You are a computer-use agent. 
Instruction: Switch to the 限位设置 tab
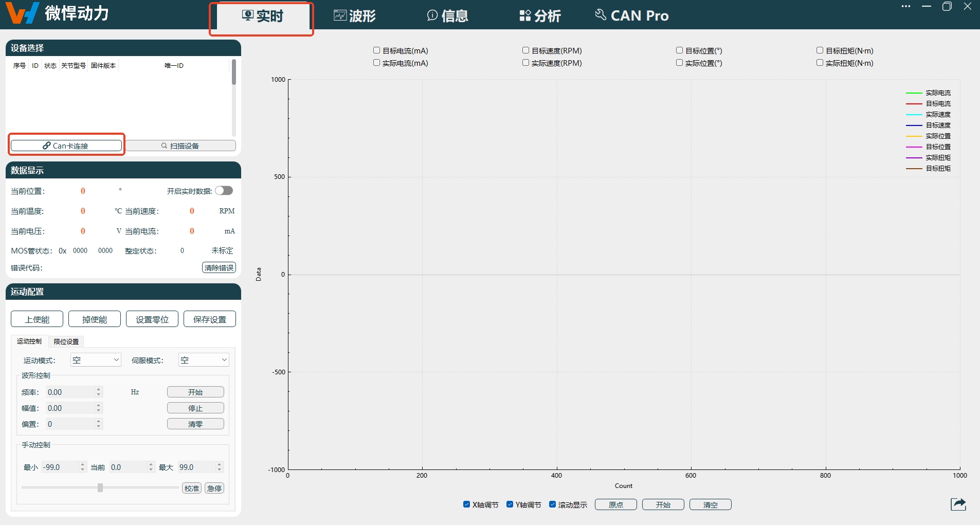[66, 341]
